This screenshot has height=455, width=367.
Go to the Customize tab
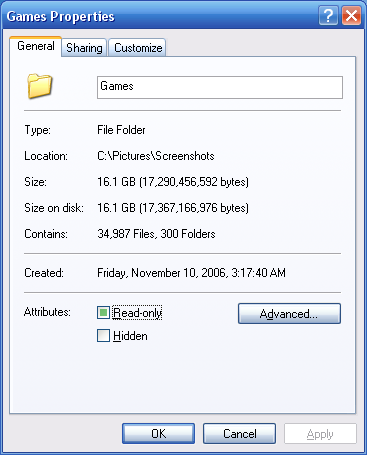pyautogui.click(x=138, y=48)
